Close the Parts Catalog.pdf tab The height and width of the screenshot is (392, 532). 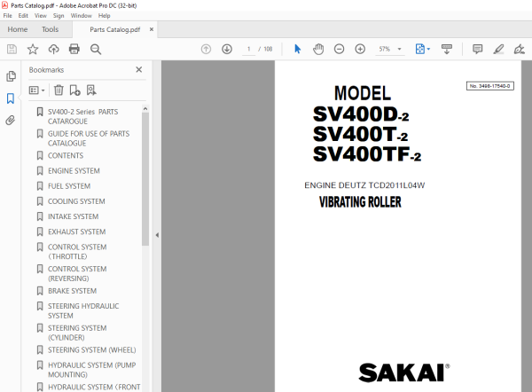(x=152, y=29)
